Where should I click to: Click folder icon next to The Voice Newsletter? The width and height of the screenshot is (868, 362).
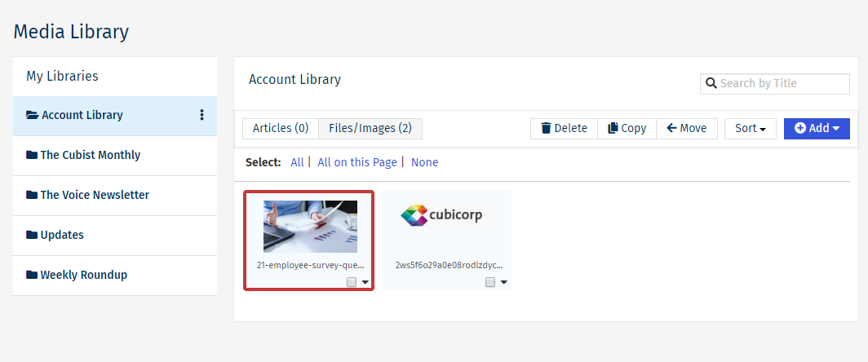[x=32, y=195]
